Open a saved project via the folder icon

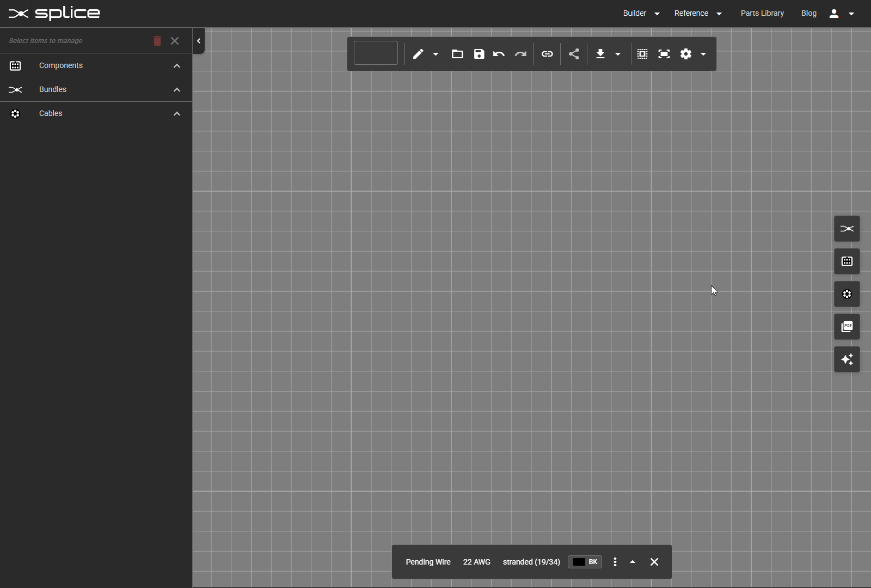(x=458, y=54)
